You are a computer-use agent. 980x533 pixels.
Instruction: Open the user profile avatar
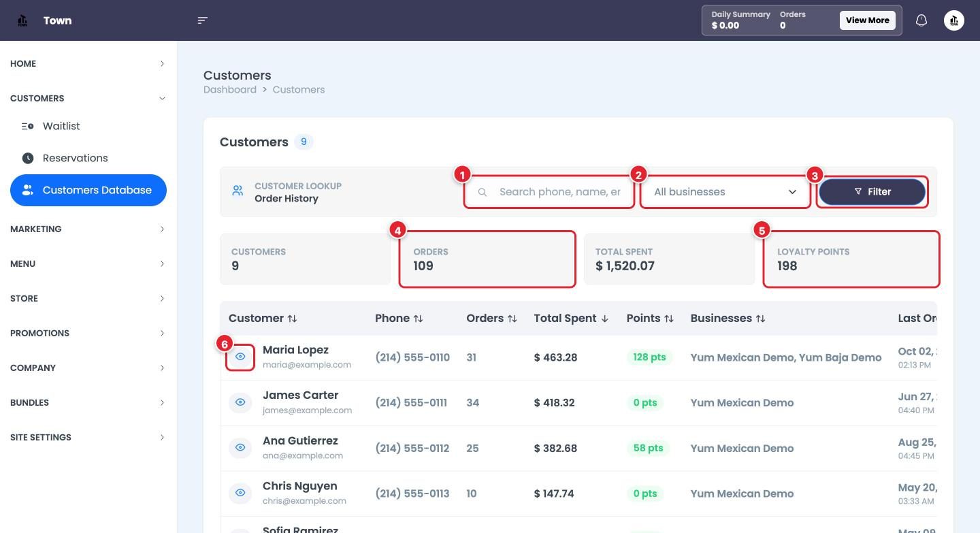[x=954, y=20]
